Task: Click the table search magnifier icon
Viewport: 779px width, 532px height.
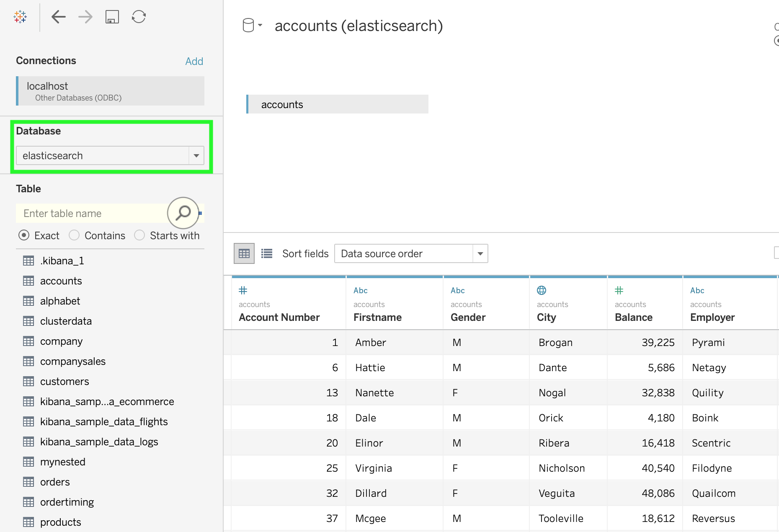Action: [x=183, y=213]
